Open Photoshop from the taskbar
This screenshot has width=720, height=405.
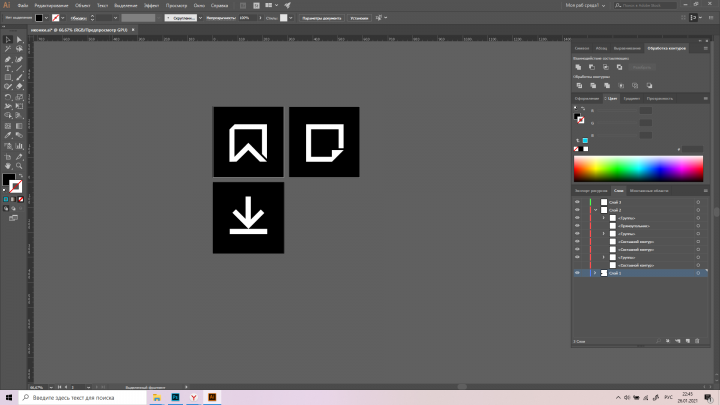point(175,398)
